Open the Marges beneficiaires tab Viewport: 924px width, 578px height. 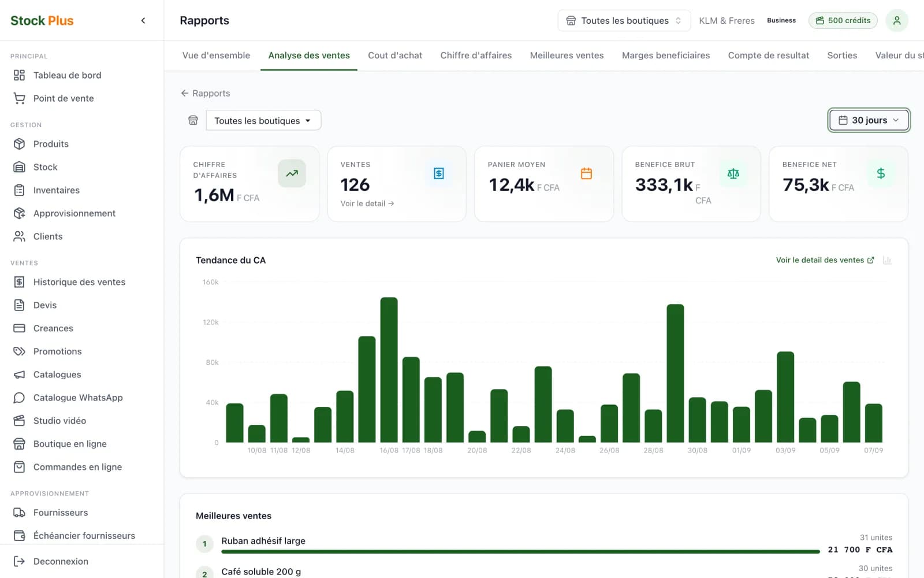[666, 55]
